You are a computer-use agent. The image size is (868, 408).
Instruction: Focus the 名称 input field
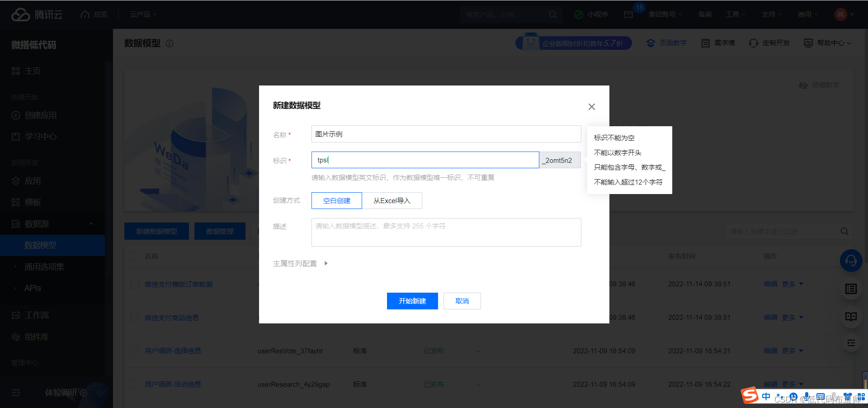coord(446,134)
